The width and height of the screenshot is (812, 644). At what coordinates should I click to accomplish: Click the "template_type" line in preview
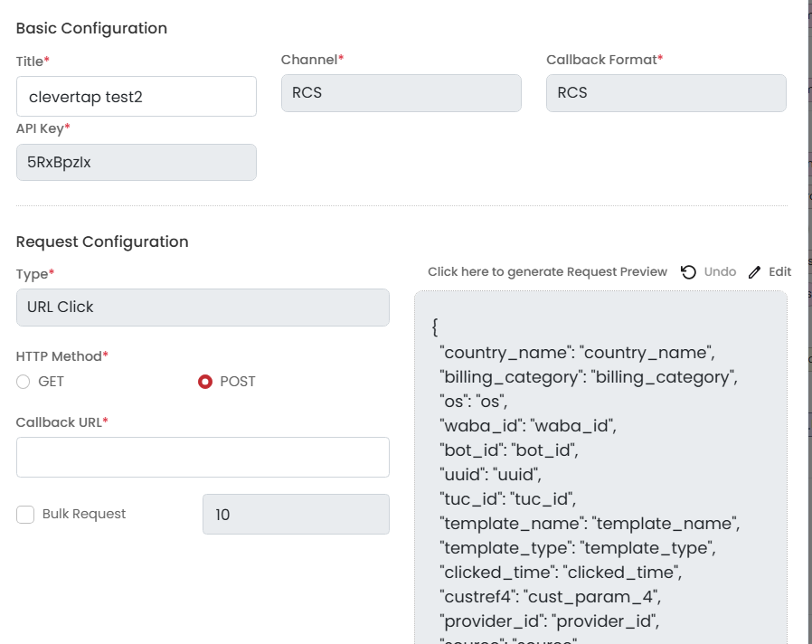(x=578, y=548)
